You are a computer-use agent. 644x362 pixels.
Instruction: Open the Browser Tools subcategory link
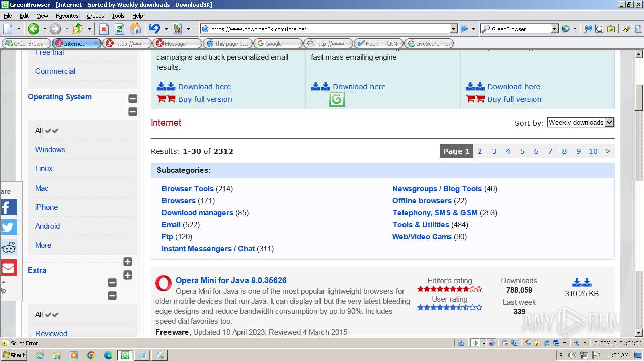pyautogui.click(x=188, y=189)
